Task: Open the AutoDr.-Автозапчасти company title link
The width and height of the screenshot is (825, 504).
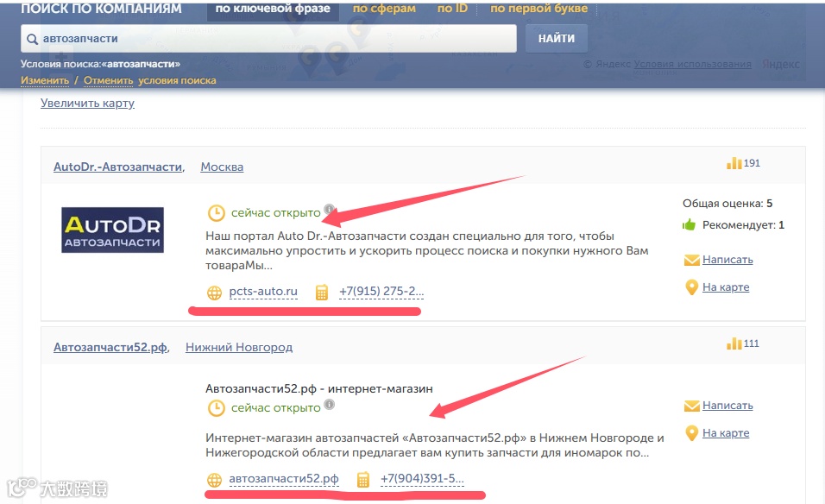Action: click(x=119, y=167)
